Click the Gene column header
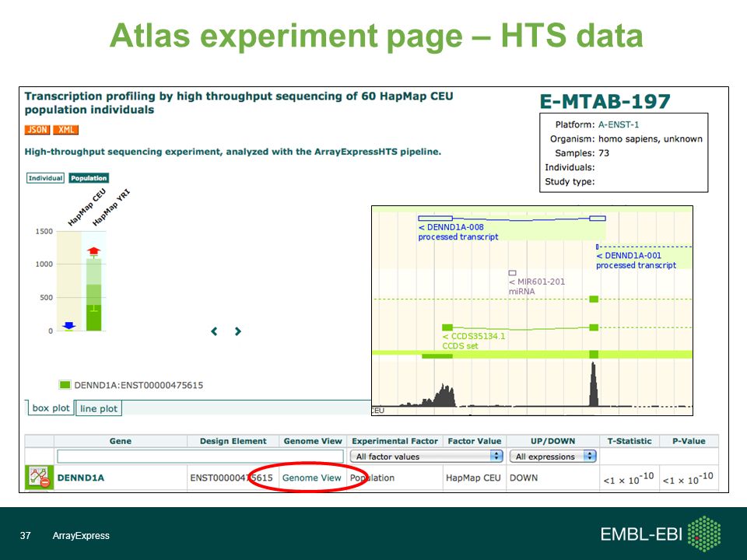This screenshot has height=560, width=747. [x=121, y=441]
